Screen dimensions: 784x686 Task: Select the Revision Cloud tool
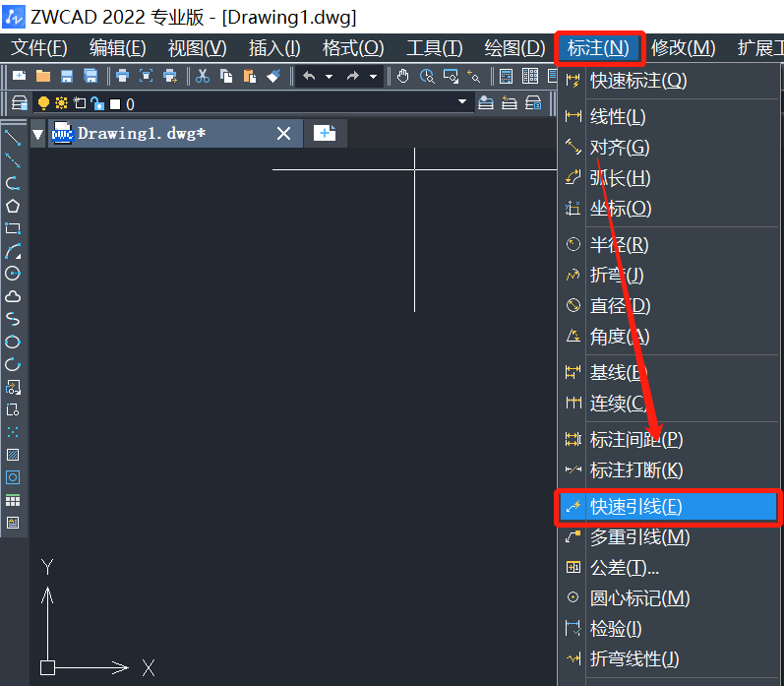point(13,296)
